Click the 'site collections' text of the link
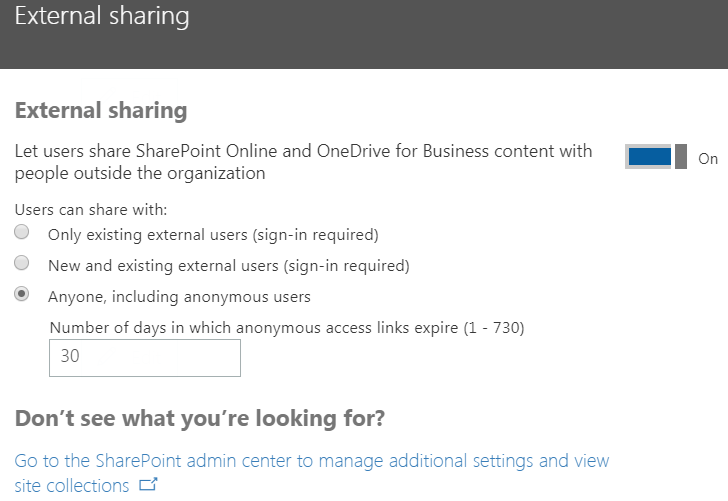The width and height of the screenshot is (728, 501). click(x=72, y=486)
